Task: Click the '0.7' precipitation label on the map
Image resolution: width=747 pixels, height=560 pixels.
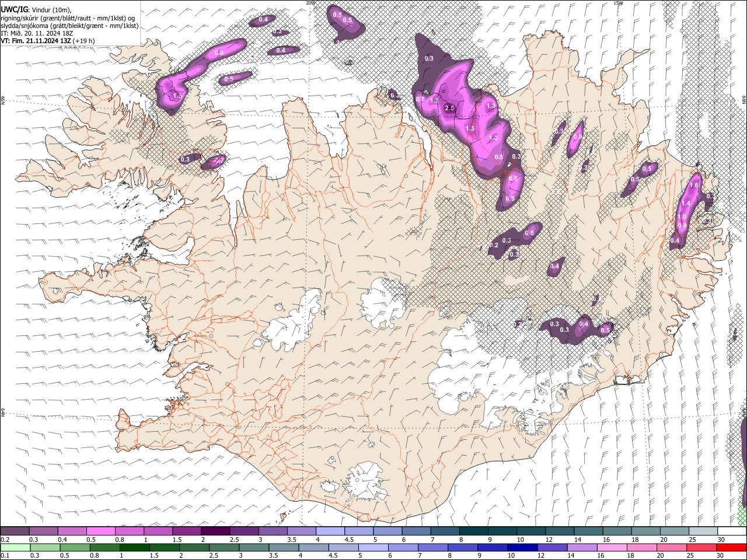Action: 420,100
